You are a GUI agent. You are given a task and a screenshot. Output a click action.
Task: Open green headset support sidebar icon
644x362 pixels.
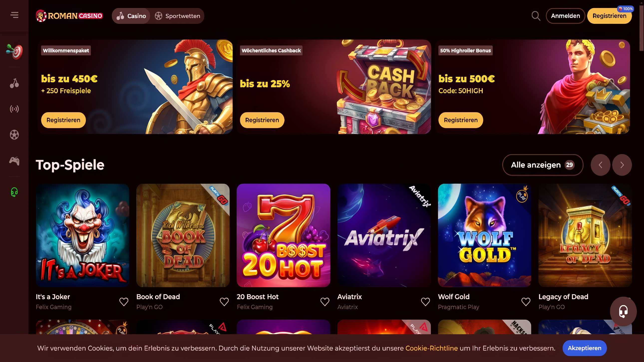tap(14, 192)
